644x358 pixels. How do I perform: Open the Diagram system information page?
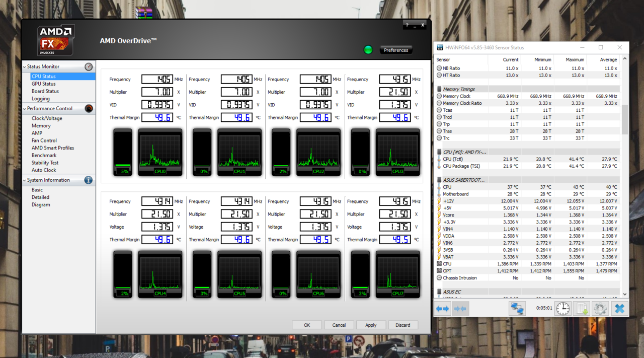click(41, 204)
